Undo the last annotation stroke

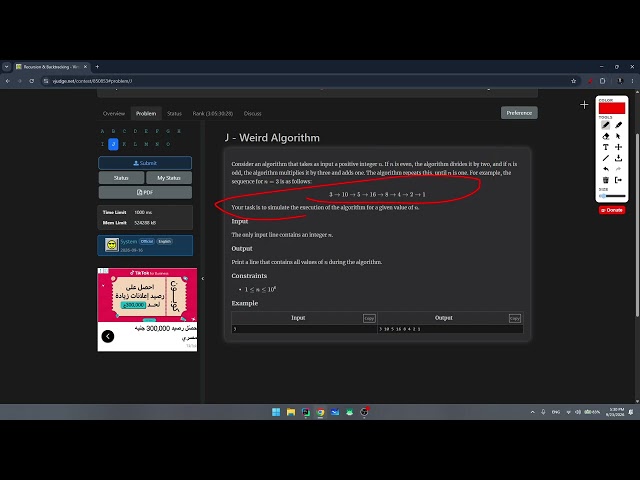point(605,169)
